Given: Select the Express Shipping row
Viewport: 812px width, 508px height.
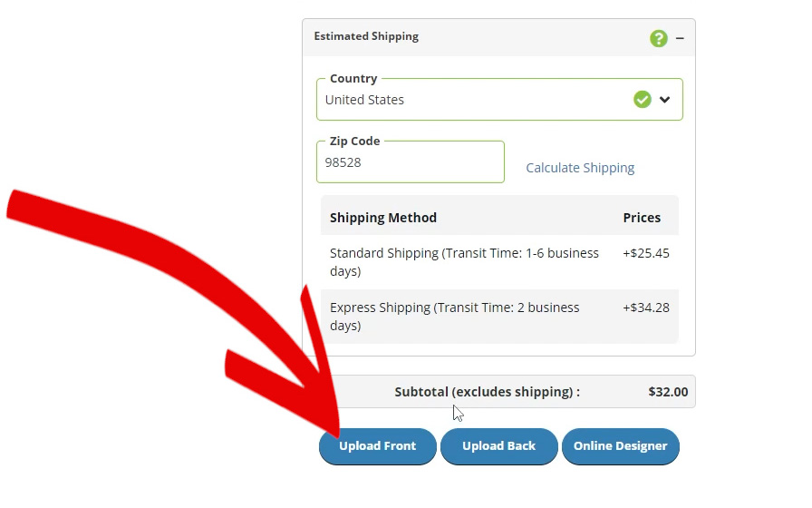Looking at the screenshot, I should point(499,317).
